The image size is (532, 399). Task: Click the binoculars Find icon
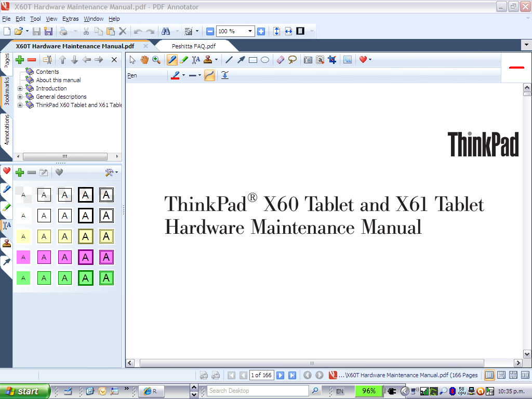(x=166, y=32)
